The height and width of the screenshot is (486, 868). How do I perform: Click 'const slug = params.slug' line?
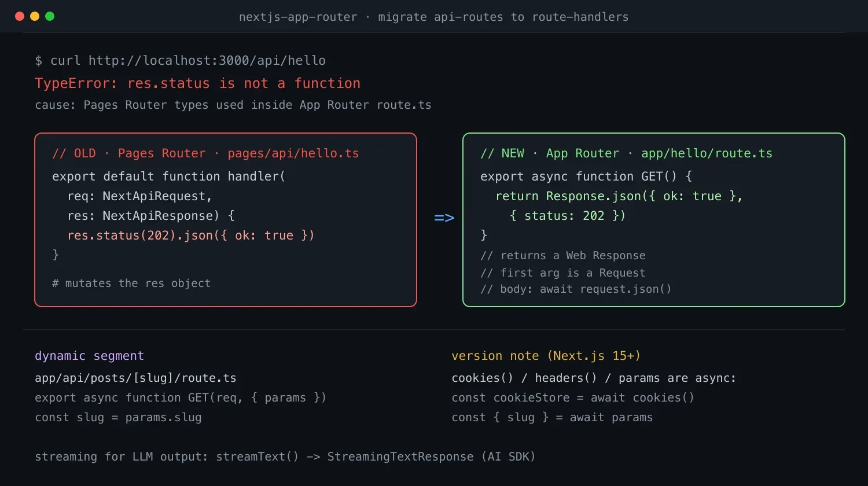tap(119, 417)
